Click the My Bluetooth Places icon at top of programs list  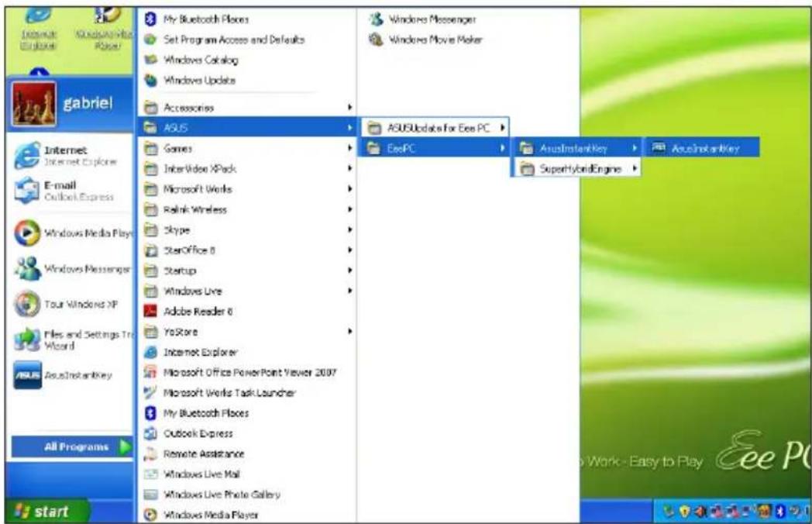[150, 19]
